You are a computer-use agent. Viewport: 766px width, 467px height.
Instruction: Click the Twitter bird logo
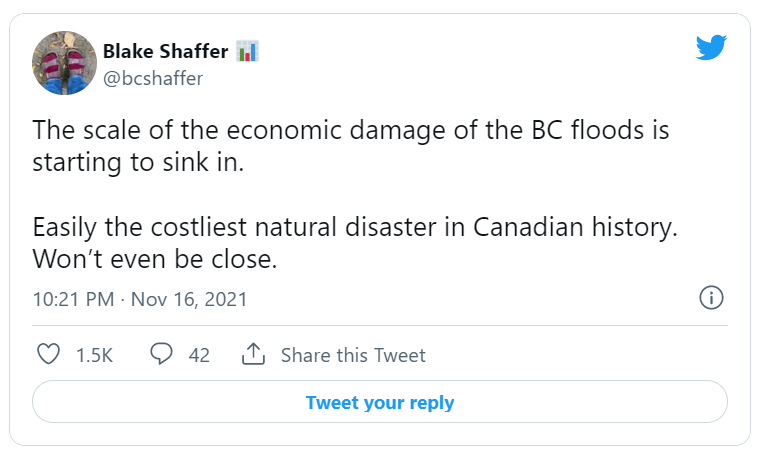(711, 47)
